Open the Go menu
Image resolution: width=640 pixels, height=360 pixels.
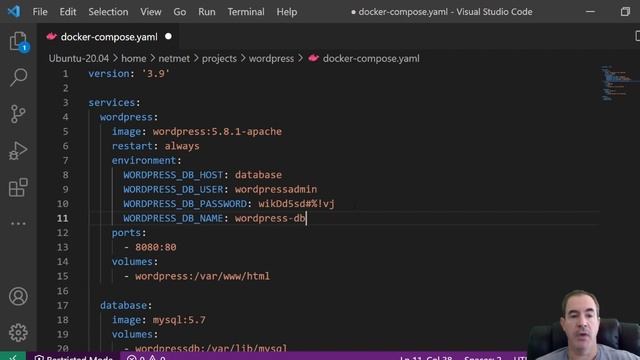click(x=180, y=12)
